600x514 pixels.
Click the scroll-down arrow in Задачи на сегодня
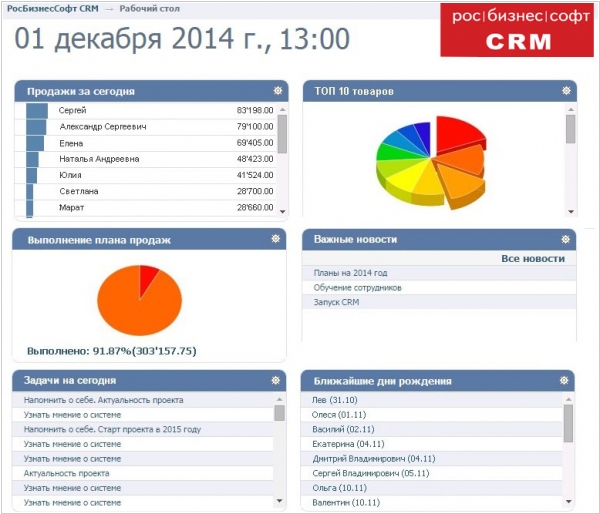pos(279,501)
